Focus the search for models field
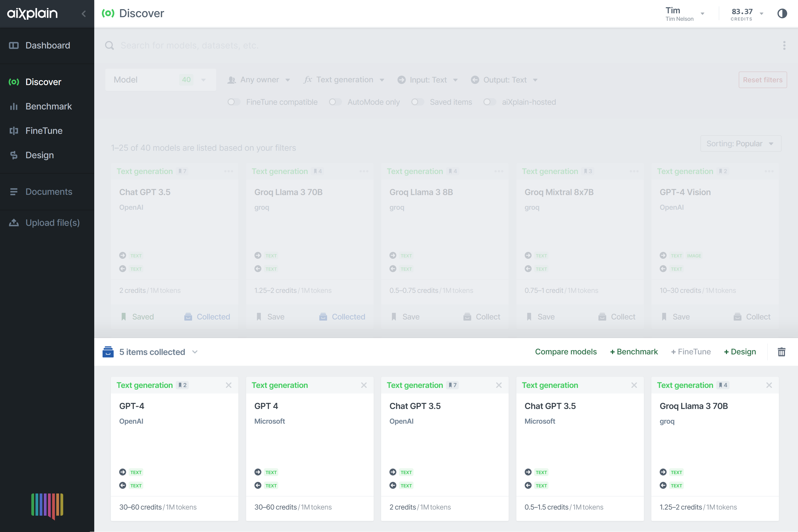798x532 pixels. click(x=441, y=45)
